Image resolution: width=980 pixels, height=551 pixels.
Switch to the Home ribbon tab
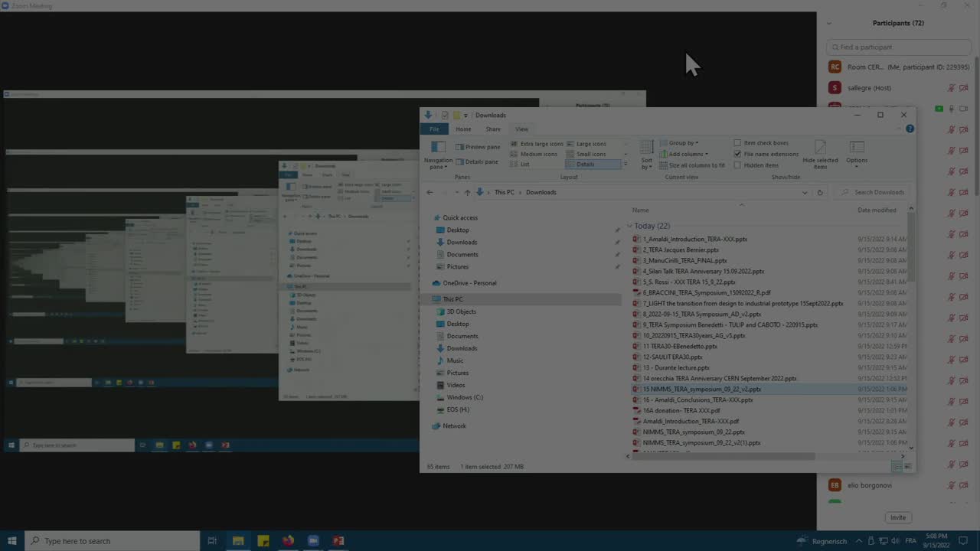tap(463, 129)
